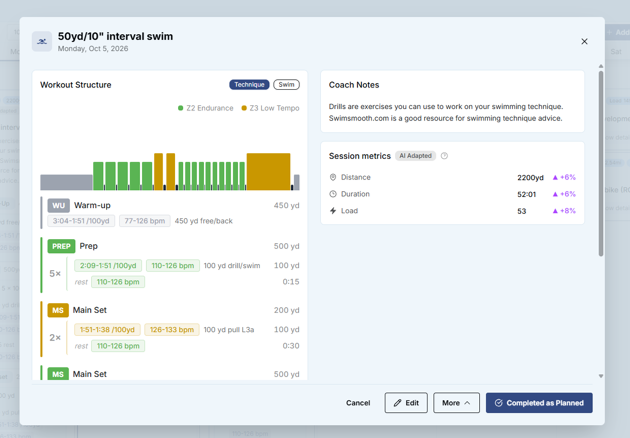
Task: Click the Z3 Low Tempo legend dot
Action: pos(244,108)
